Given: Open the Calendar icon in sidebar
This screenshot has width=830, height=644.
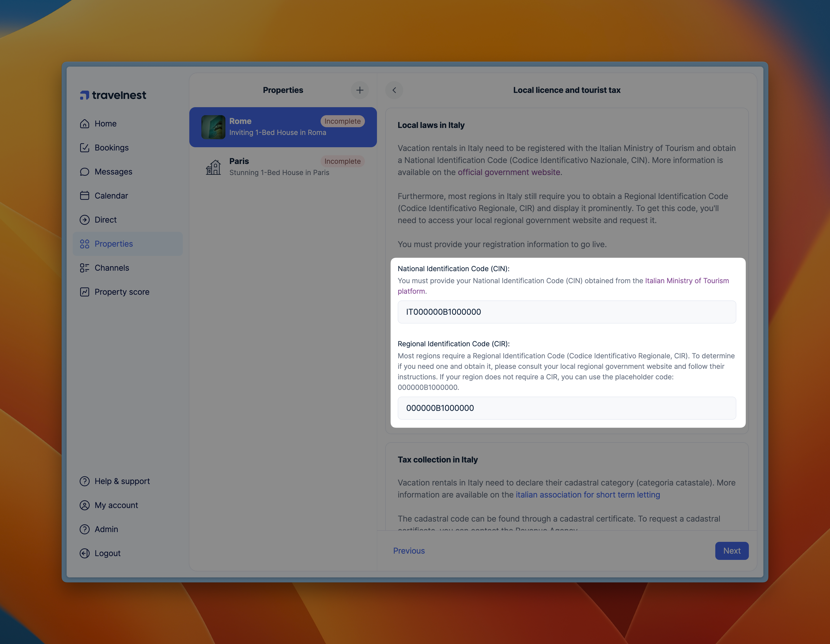Looking at the screenshot, I should pos(84,196).
